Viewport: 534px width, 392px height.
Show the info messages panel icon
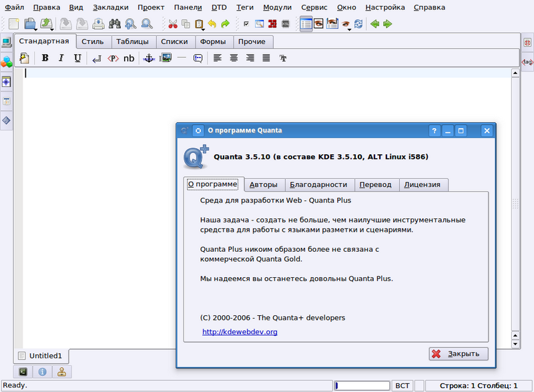pyautogui.click(x=42, y=372)
